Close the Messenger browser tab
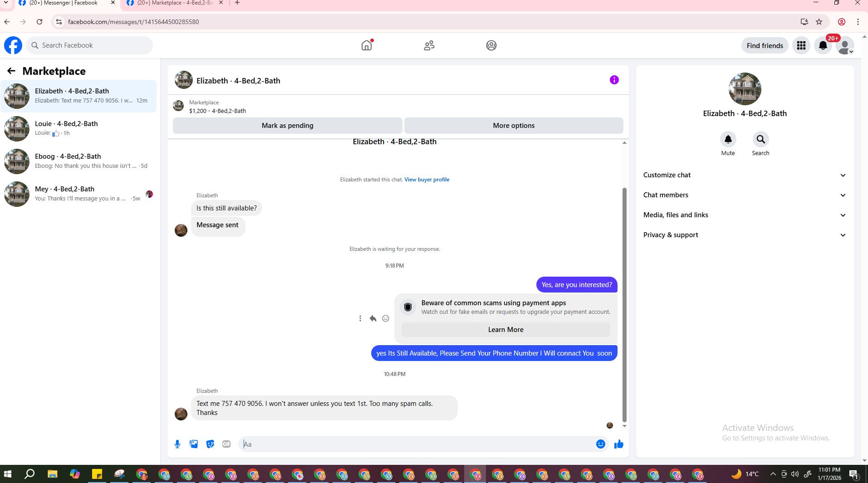 [113, 3]
